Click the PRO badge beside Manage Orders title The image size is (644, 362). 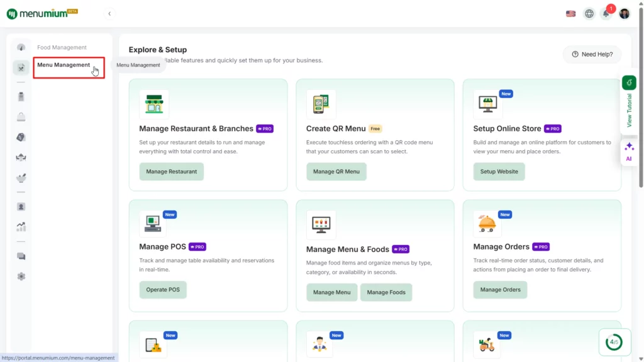[541, 247]
